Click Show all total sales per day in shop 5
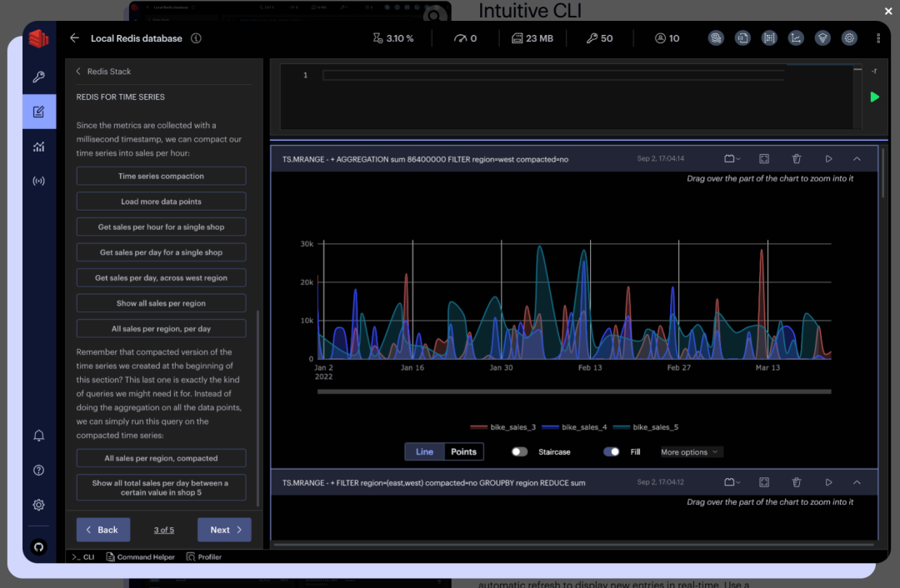The height and width of the screenshot is (588, 900). click(162, 487)
